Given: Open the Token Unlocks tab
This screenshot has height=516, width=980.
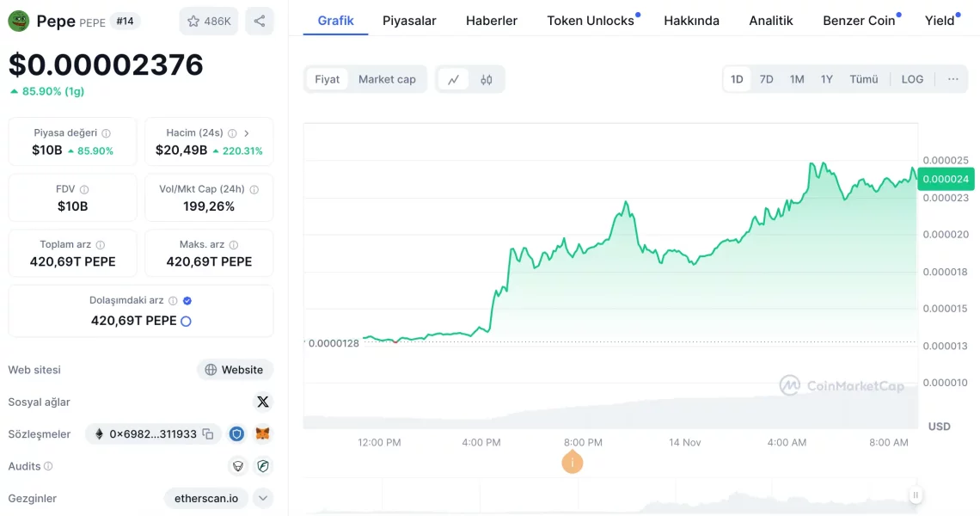Looking at the screenshot, I should pos(589,21).
